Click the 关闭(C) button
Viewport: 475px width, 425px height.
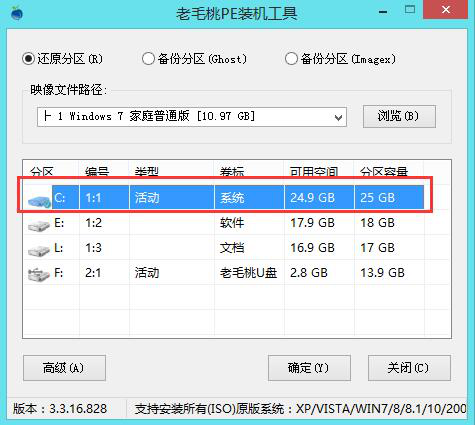pos(409,368)
